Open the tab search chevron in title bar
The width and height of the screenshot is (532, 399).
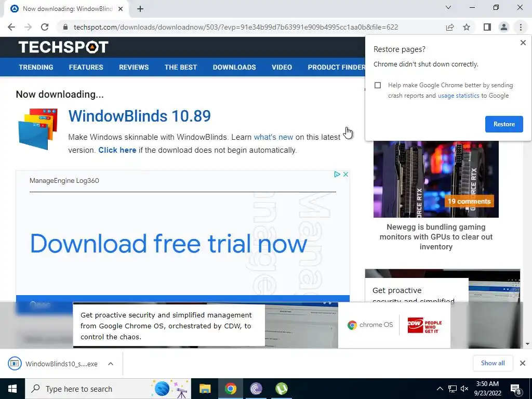pyautogui.click(x=448, y=7)
